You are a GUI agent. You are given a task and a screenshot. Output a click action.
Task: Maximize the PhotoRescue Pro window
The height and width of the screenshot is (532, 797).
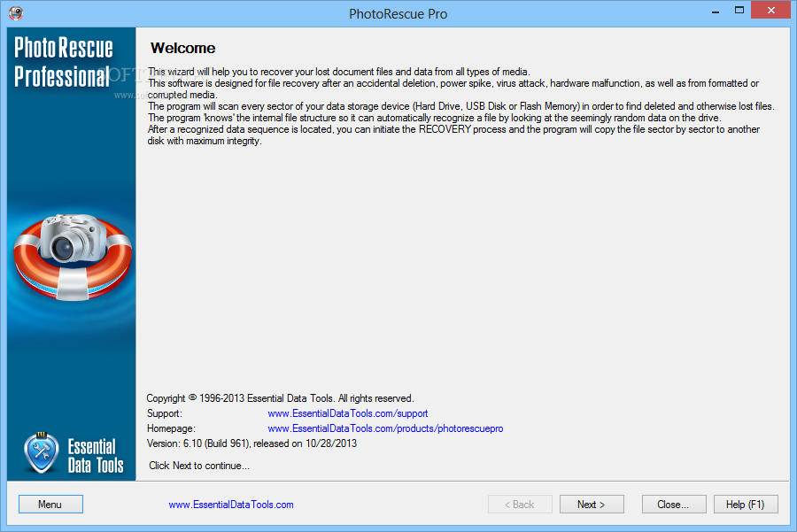click(739, 11)
